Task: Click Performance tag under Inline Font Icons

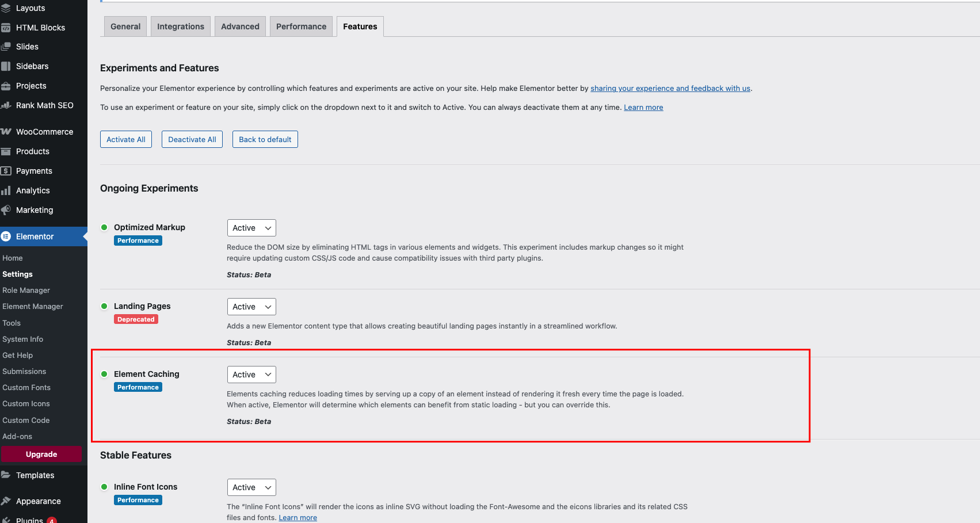Action: click(x=138, y=500)
